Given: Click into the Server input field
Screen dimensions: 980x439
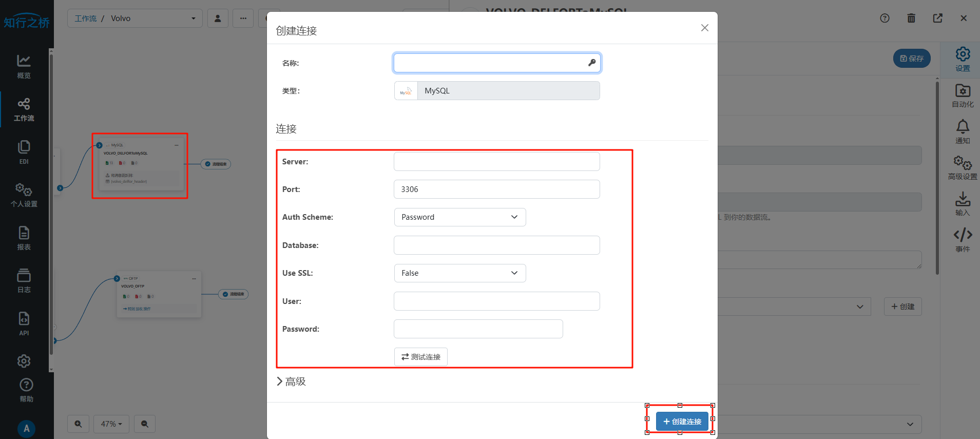Looking at the screenshot, I should 496,162.
